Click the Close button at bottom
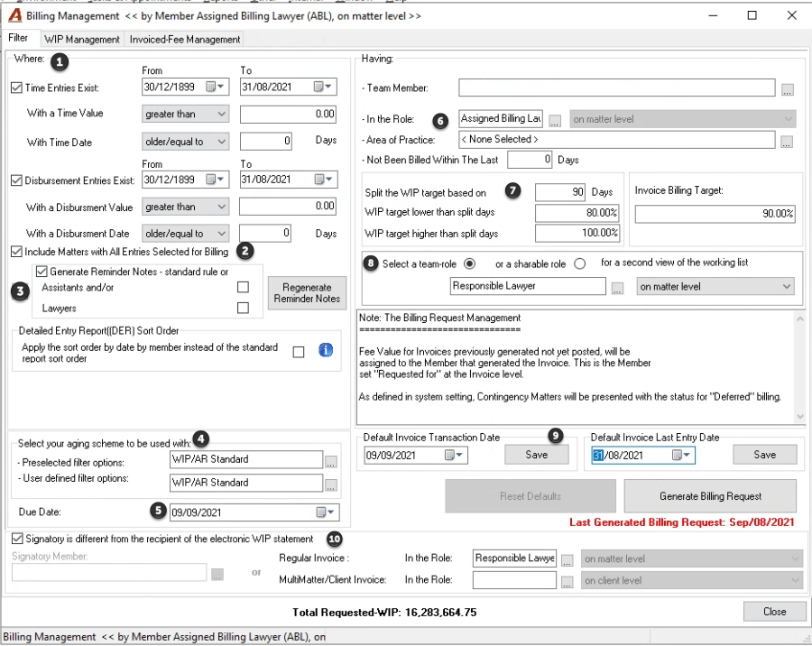Screen dimensions: 812x646 pyautogui.click(x=774, y=612)
